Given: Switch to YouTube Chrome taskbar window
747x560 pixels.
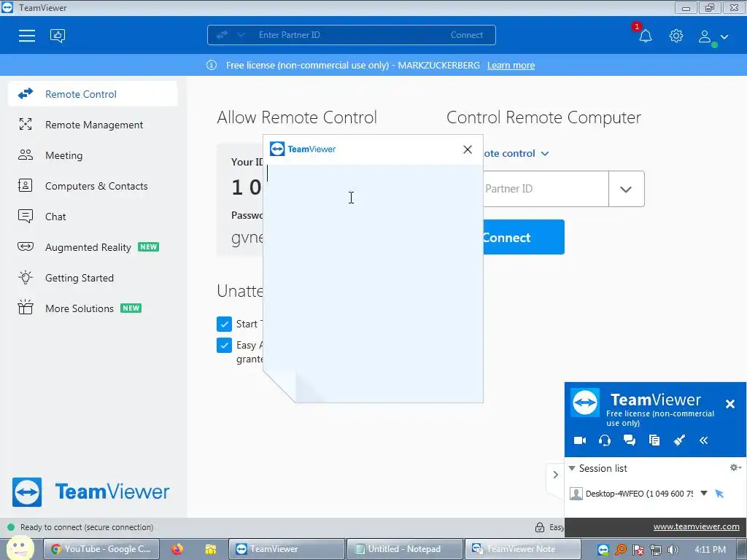Looking at the screenshot, I should (x=101, y=549).
